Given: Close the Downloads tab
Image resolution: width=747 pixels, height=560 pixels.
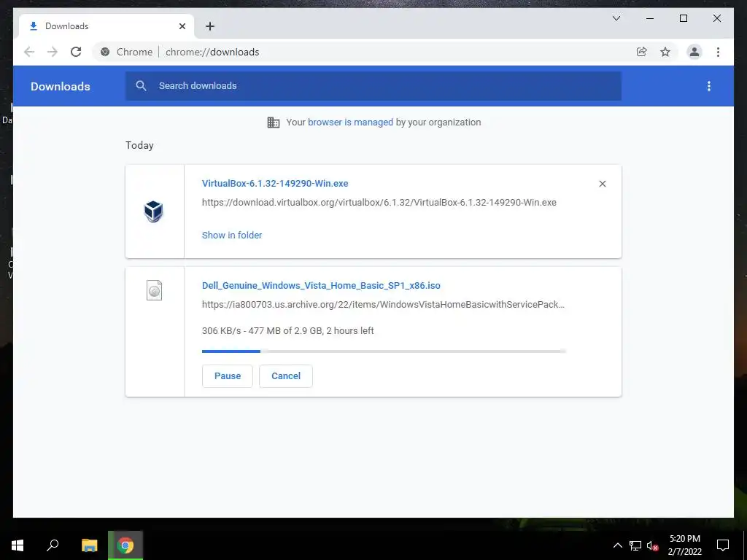Looking at the screenshot, I should (x=182, y=26).
